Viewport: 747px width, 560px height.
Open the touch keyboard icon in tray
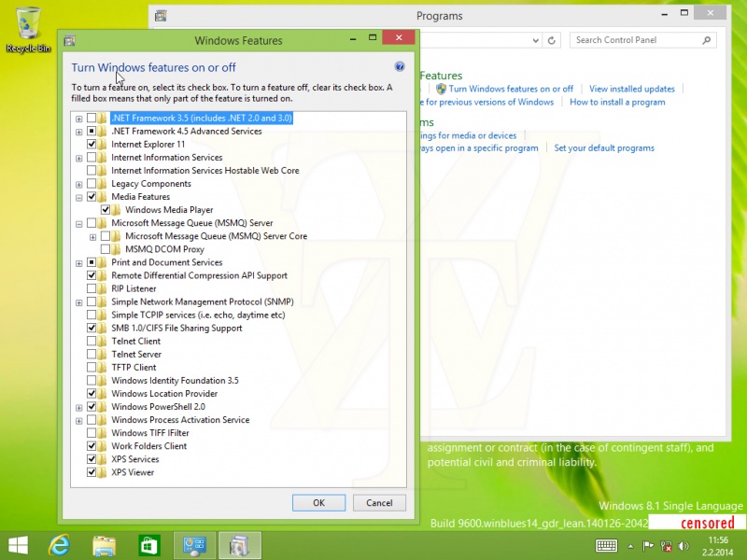pyautogui.click(x=606, y=546)
